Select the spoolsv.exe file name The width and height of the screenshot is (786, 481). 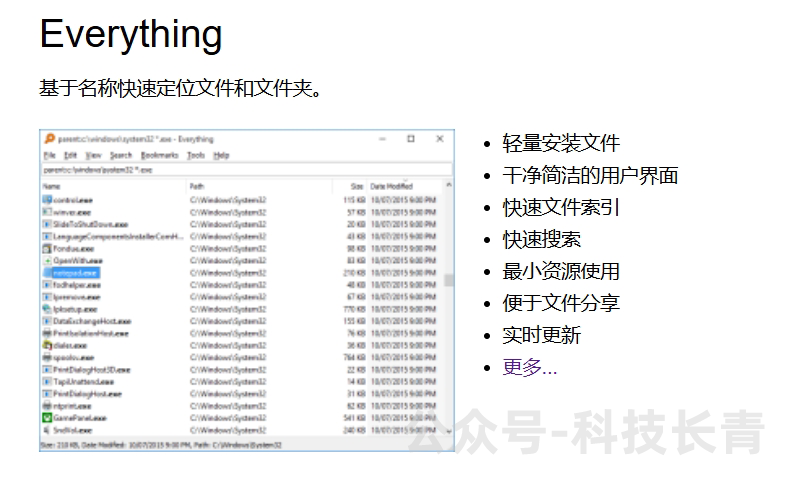pyautogui.click(x=74, y=358)
